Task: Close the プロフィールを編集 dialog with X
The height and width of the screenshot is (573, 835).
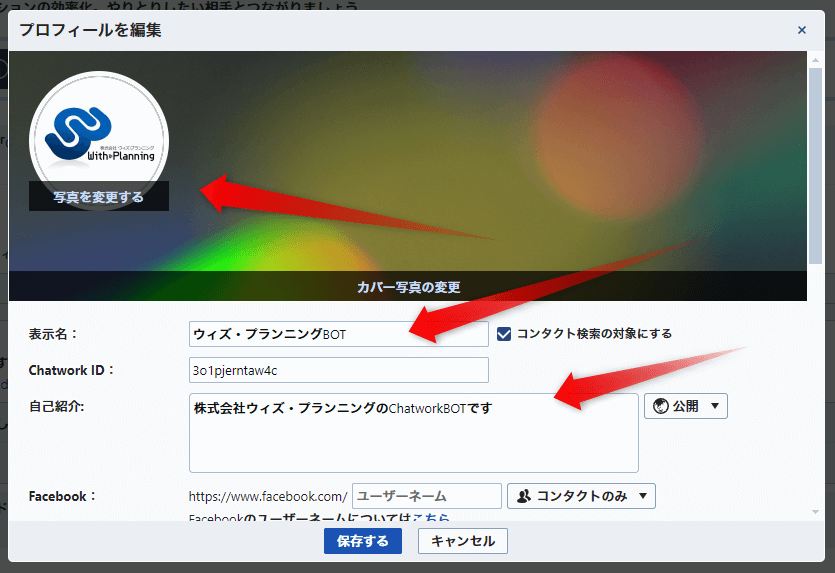Action: coord(801,30)
